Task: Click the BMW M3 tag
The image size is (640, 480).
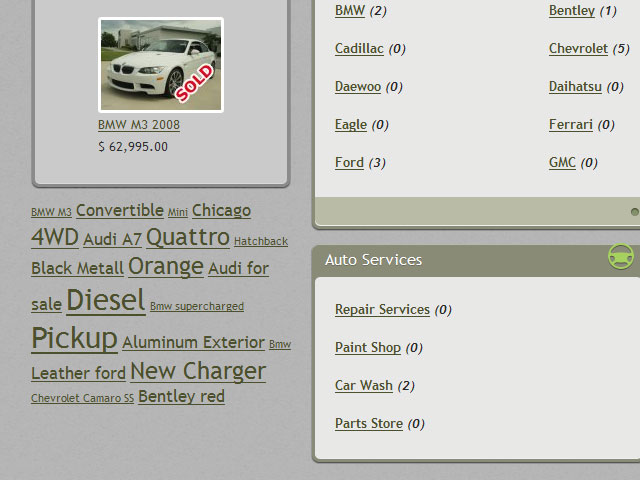Action: pos(51,212)
